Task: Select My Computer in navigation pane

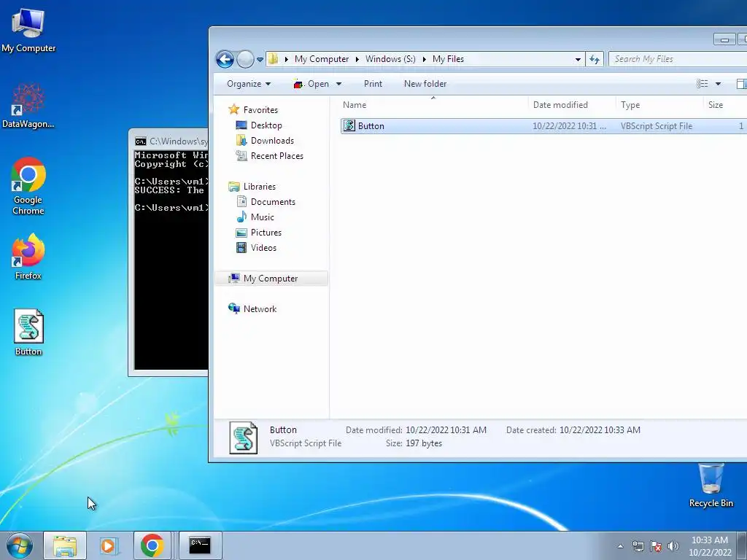Action: click(271, 279)
